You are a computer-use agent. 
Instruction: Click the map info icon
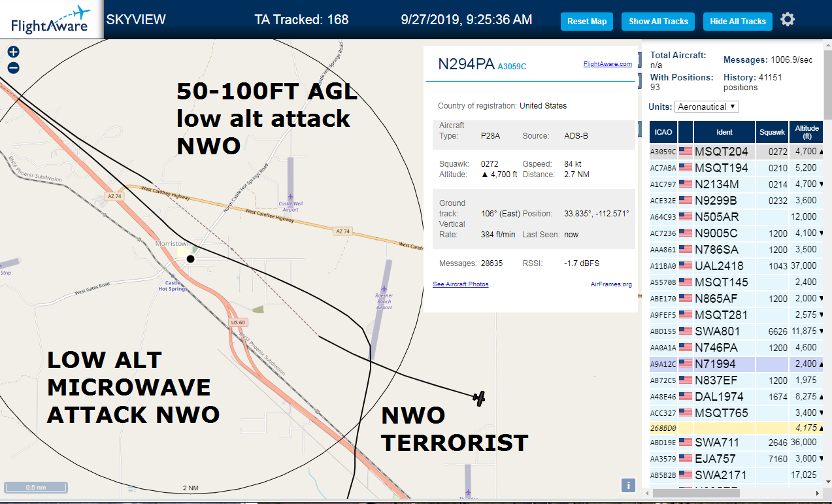click(x=627, y=485)
